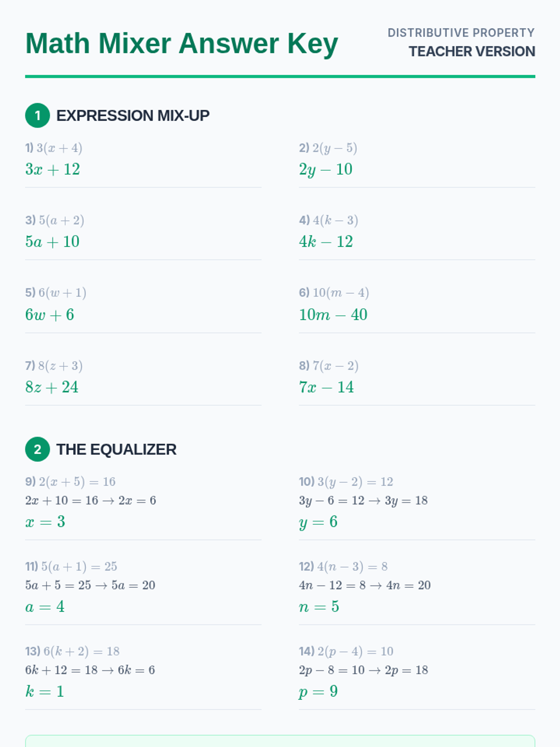Click the green number 2 section badge
The width and height of the screenshot is (560, 747).
click(37, 449)
